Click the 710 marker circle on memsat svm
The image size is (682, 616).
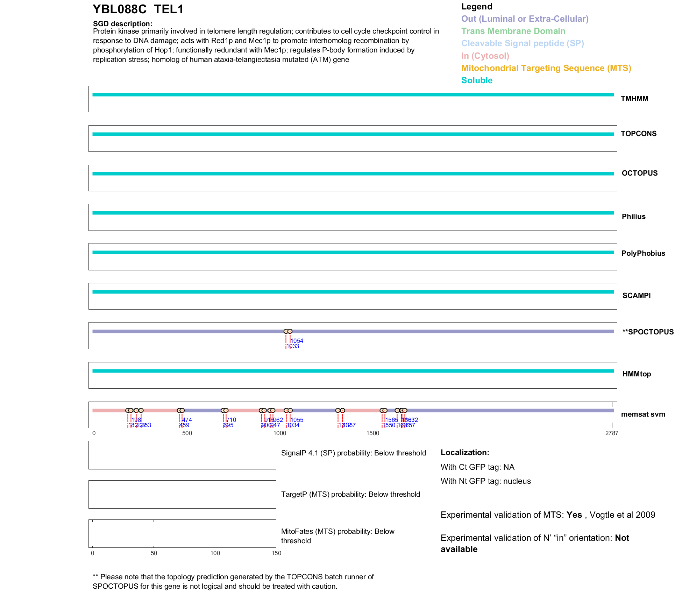tap(226, 410)
